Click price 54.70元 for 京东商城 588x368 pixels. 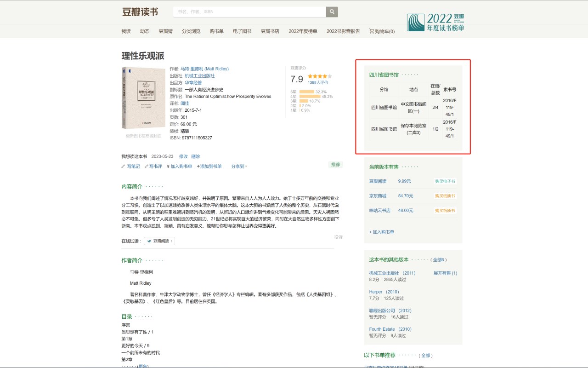tap(406, 196)
